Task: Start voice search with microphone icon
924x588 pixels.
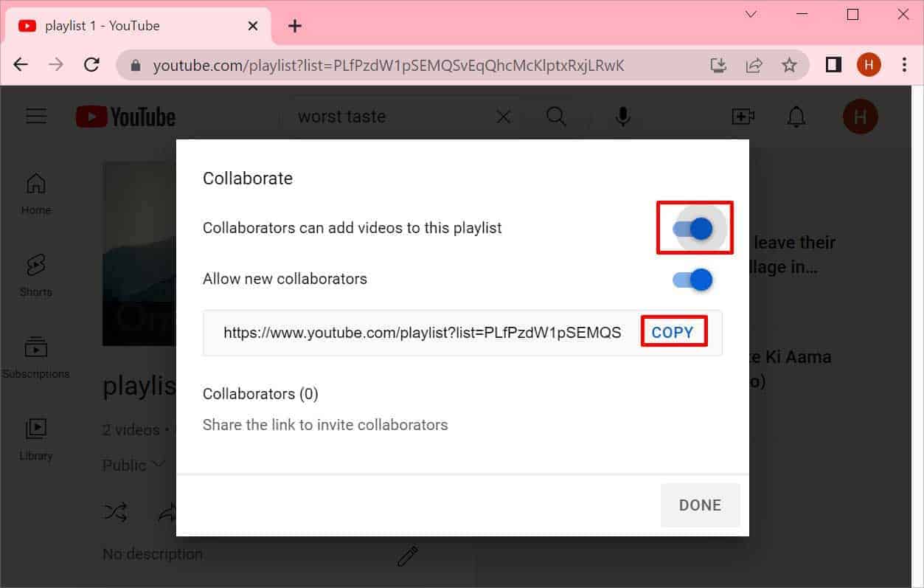Action: [x=623, y=117]
